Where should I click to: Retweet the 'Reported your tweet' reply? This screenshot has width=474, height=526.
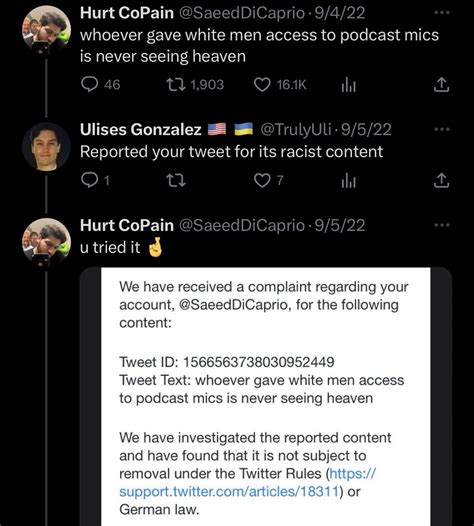tap(176, 181)
